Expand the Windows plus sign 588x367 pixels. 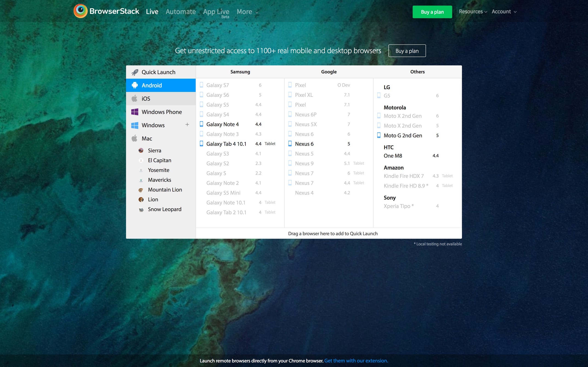[187, 125]
